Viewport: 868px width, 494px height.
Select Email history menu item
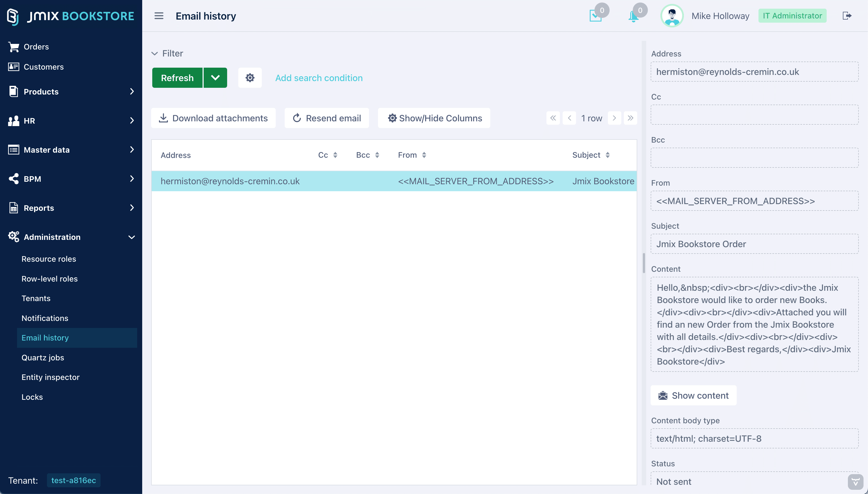(x=77, y=338)
